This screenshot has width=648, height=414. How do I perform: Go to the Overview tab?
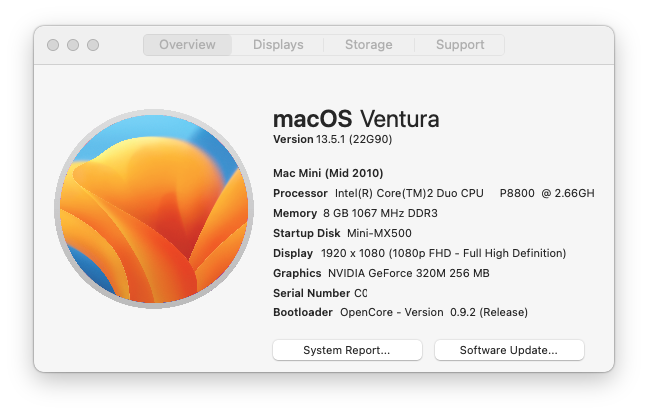click(188, 45)
